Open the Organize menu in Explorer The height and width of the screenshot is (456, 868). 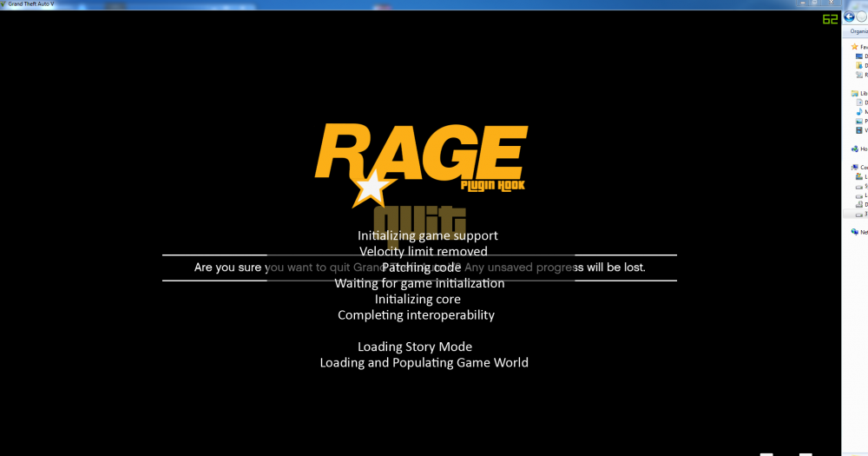pyautogui.click(x=859, y=31)
